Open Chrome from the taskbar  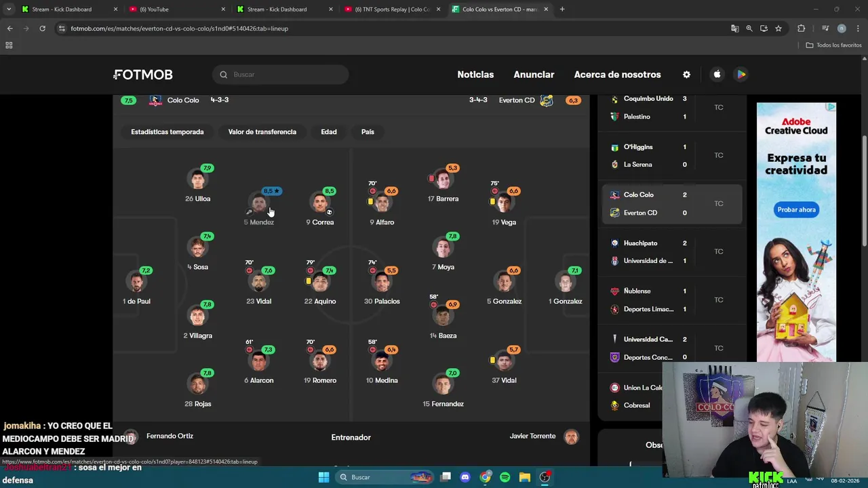[x=485, y=477]
